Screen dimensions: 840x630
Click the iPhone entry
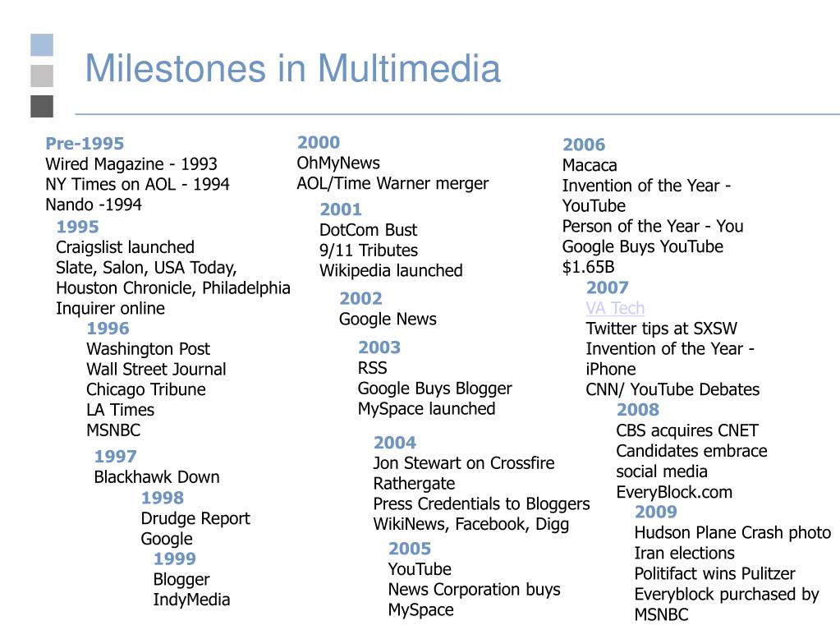[611, 369]
